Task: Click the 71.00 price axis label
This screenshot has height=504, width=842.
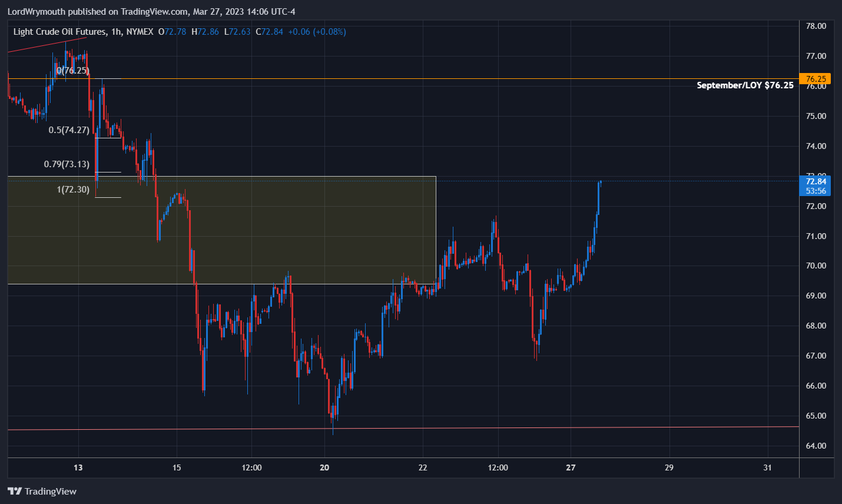Action: pos(816,236)
